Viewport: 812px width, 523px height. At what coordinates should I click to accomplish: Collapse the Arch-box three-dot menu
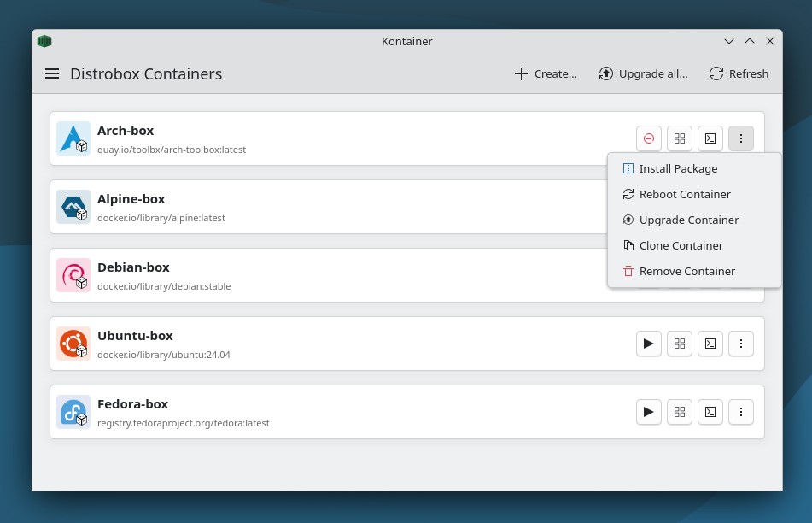[741, 138]
